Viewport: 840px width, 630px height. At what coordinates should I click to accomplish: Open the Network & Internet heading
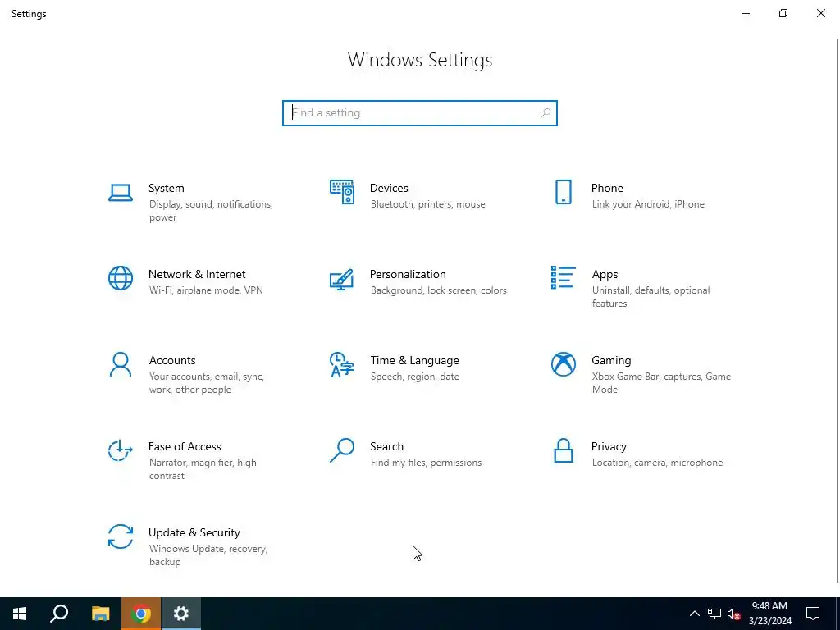coord(197,274)
